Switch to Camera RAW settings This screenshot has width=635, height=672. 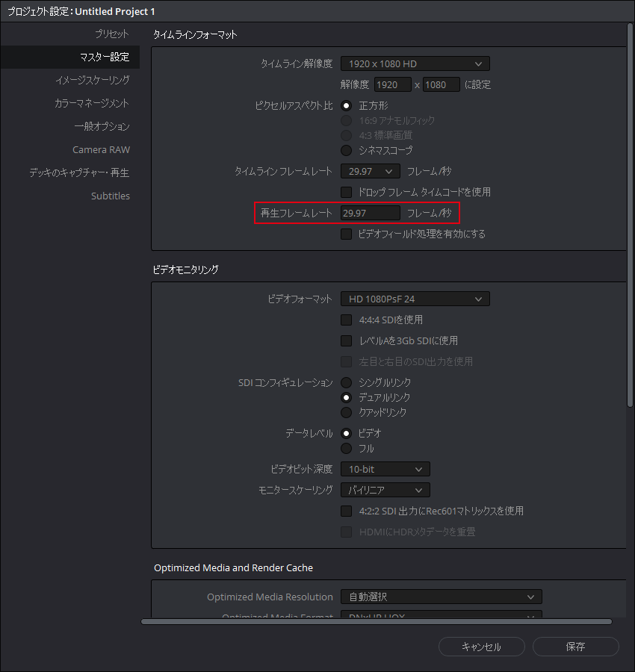point(101,149)
